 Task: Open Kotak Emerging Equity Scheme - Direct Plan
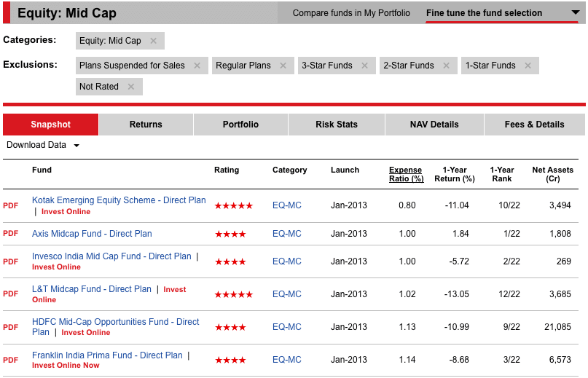[x=119, y=200]
